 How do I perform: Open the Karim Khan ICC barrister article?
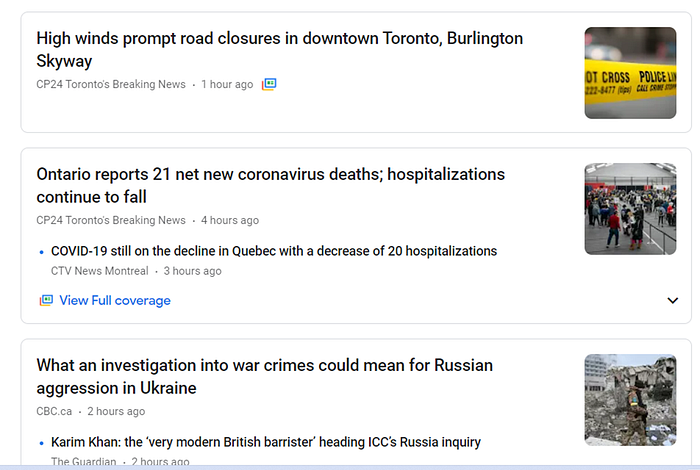(266, 442)
